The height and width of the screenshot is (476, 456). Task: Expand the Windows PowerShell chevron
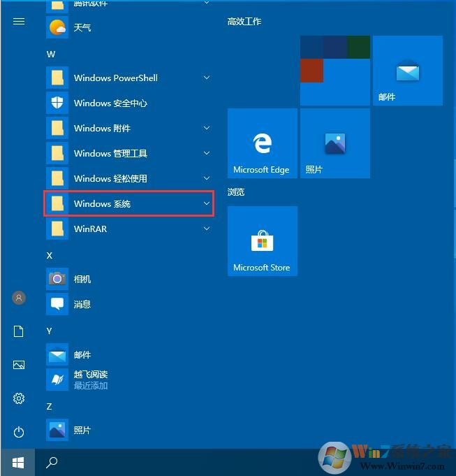[207, 78]
